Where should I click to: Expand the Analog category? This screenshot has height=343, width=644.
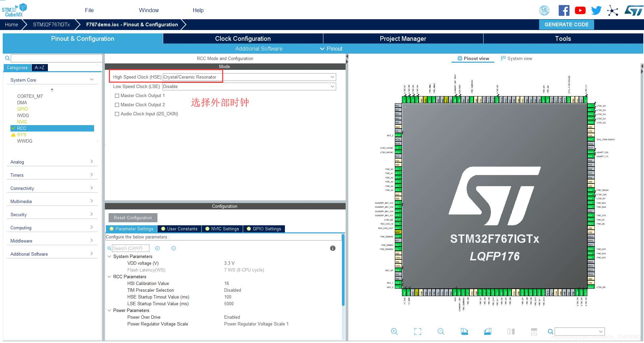[92, 162]
